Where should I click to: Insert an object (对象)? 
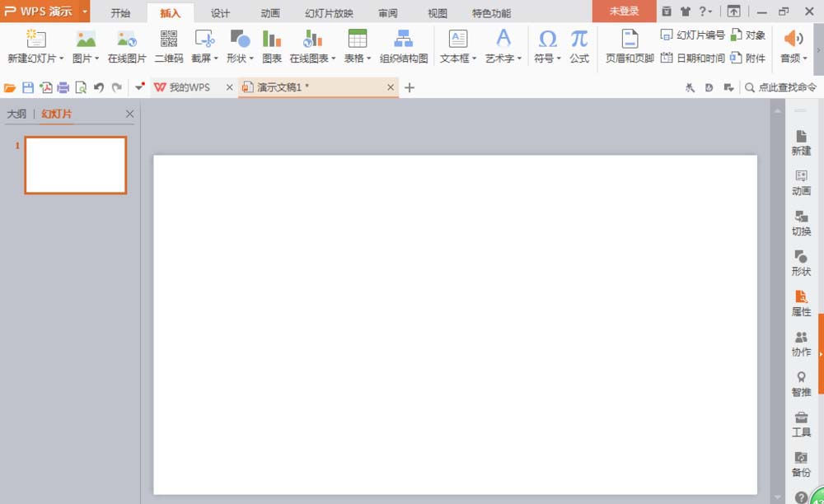click(748, 35)
